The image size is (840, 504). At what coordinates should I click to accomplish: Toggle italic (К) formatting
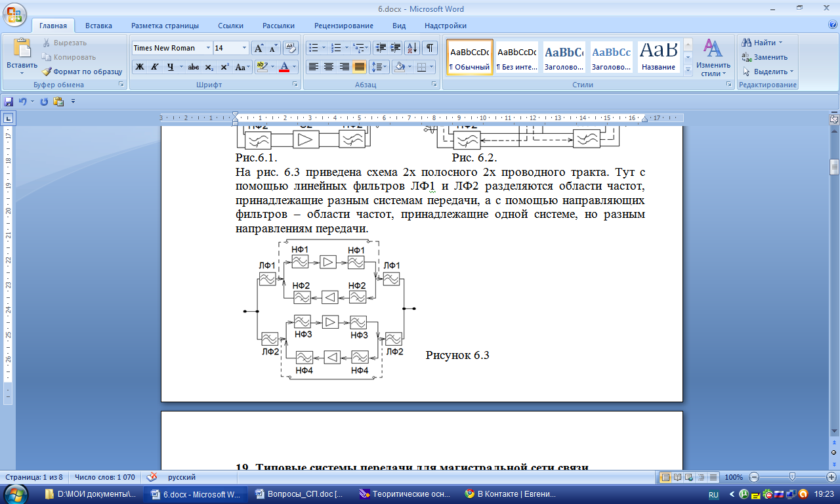point(155,67)
